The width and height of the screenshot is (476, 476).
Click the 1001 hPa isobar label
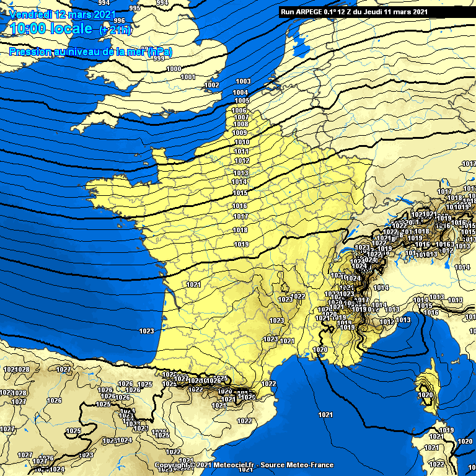(x=188, y=77)
